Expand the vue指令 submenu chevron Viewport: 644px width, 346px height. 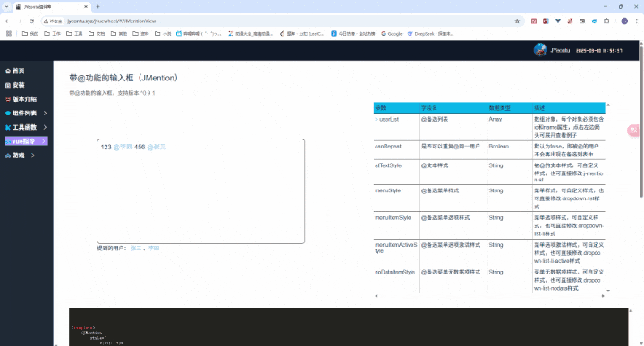44,141
